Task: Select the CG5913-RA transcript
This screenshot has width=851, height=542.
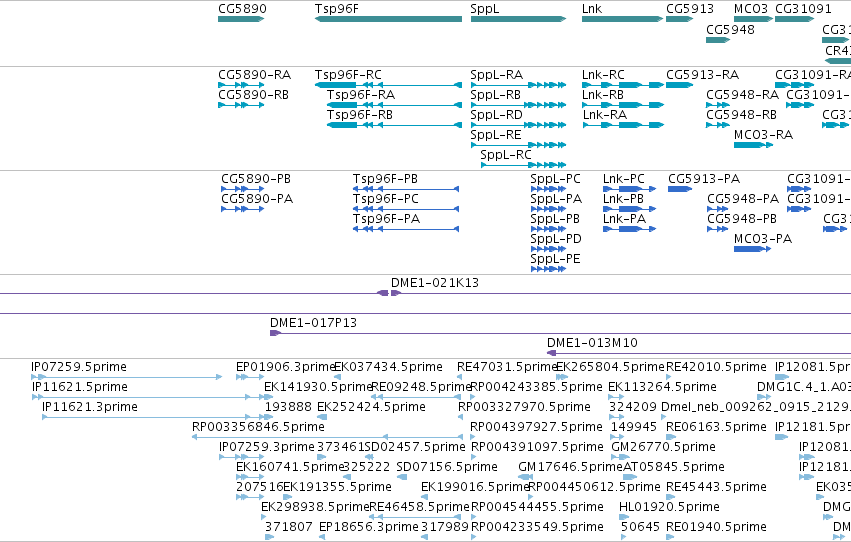Action: pyautogui.click(x=679, y=85)
